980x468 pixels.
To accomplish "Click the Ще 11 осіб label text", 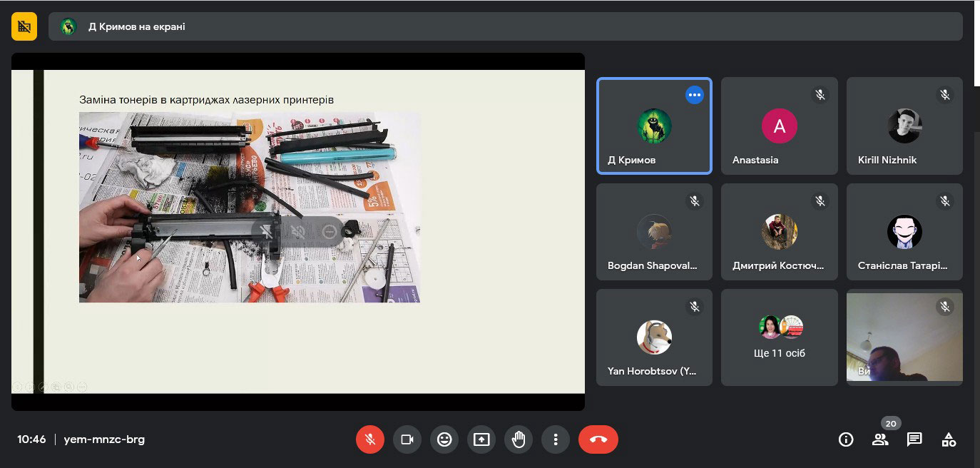I will [780, 353].
